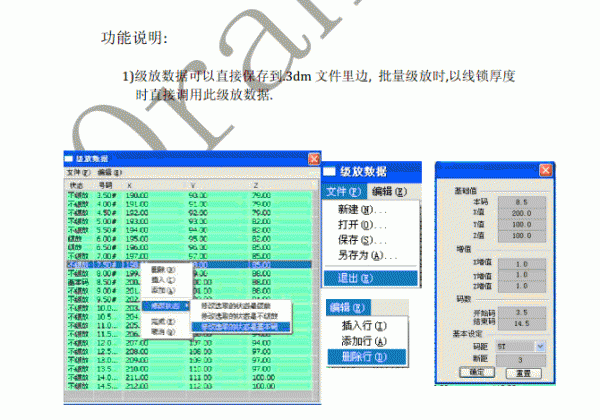Viewport: 600px width, 420px height.
Task: Click the X value 193.00 cell
Action: [x=137, y=221]
